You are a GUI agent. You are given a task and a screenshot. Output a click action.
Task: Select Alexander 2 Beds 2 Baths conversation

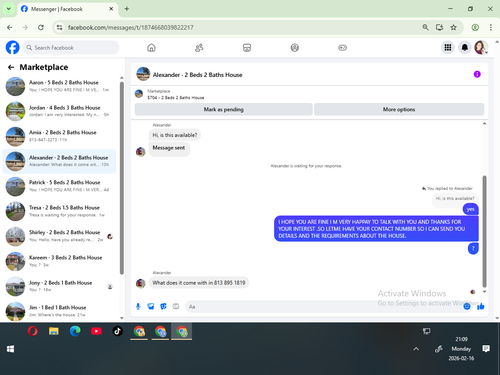pyautogui.click(x=59, y=161)
